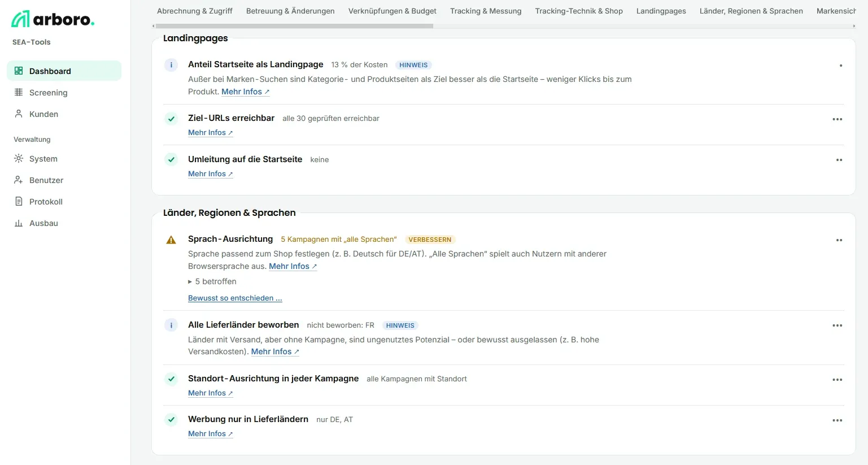Click the arboro logo
The width and height of the screenshot is (868, 465).
click(x=53, y=19)
